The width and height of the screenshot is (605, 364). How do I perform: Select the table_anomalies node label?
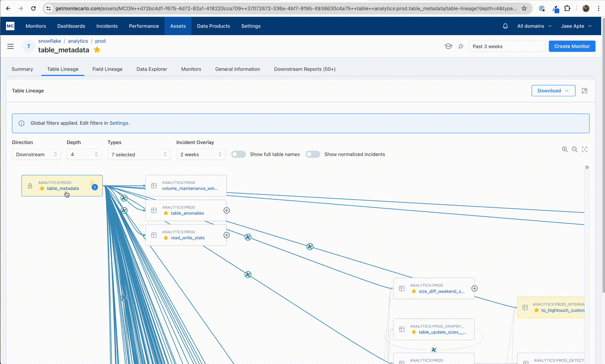click(x=188, y=213)
